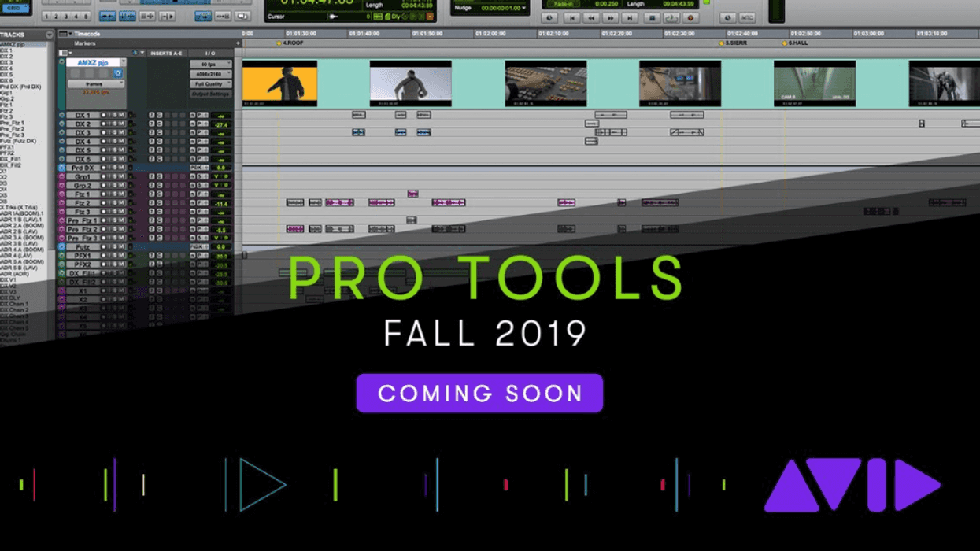This screenshot has height=551, width=980.
Task: Solo the Grp1 track
Action: [116, 177]
